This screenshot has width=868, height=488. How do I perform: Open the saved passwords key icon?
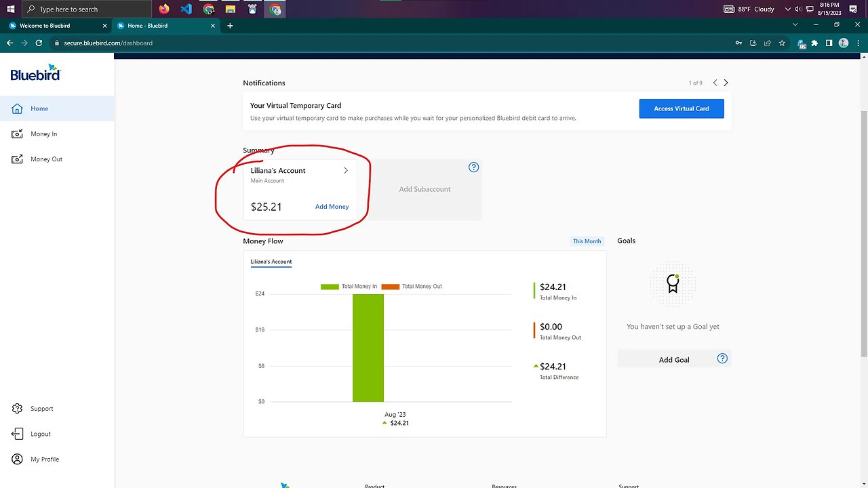tap(738, 43)
